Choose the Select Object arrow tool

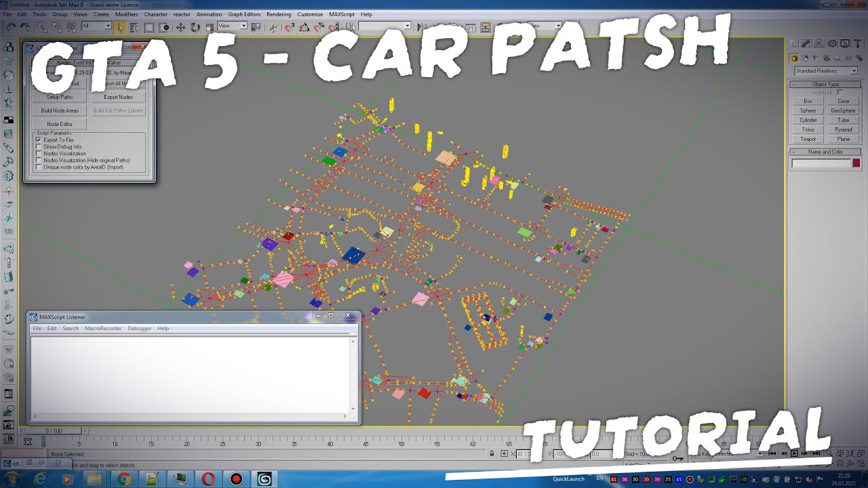coord(120,27)
